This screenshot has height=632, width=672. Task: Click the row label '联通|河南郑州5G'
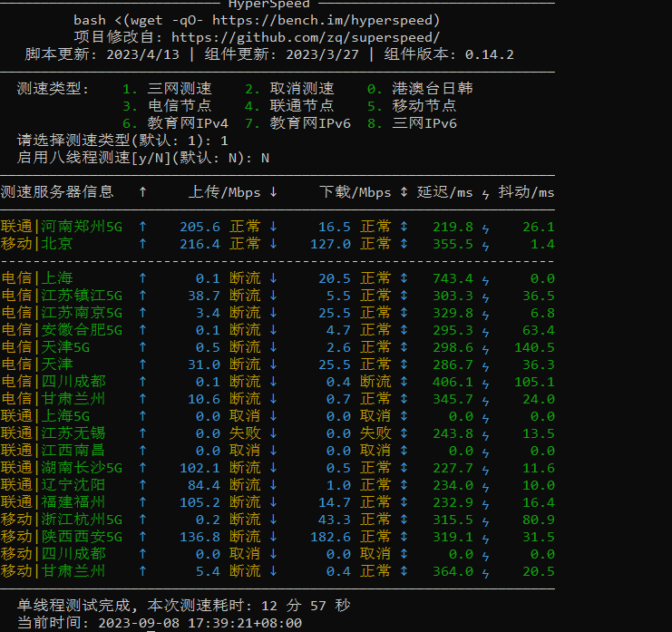coord(62,227)
